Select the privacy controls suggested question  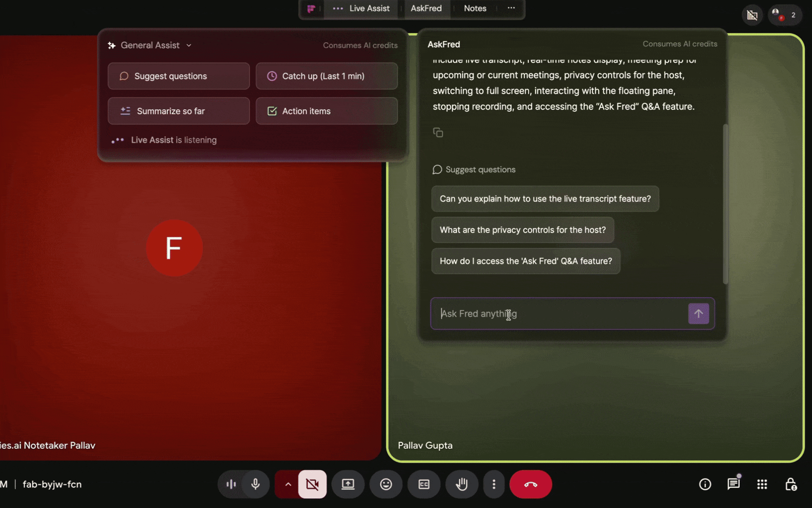coord(523,230)
